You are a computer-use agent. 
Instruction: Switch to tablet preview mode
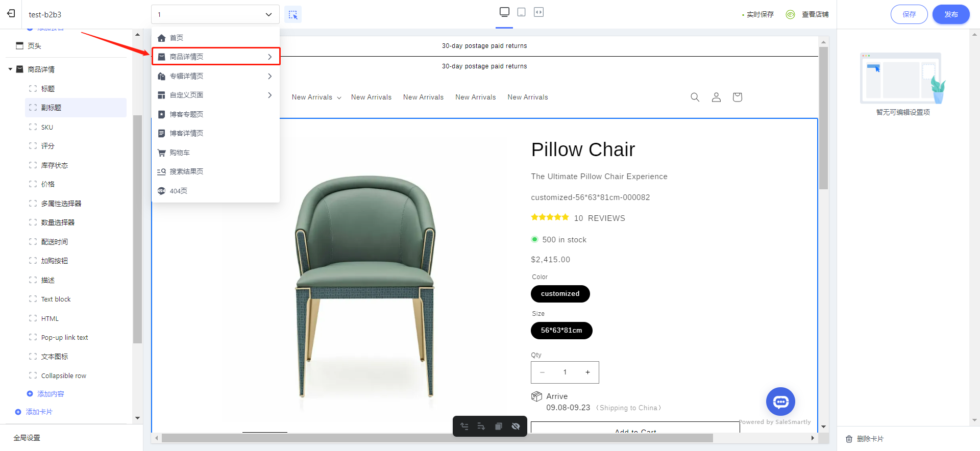coord(521,12)
